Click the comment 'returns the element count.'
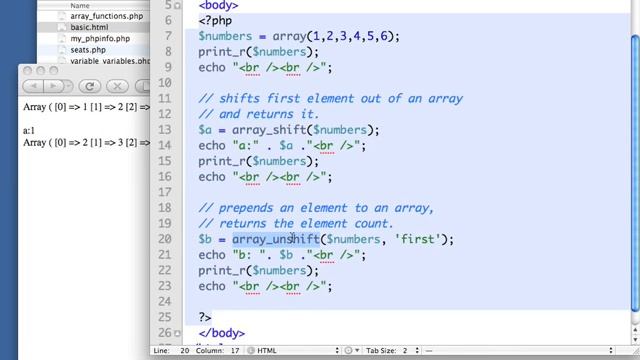This screenshot has height=360, width=640. click(296, 224)
